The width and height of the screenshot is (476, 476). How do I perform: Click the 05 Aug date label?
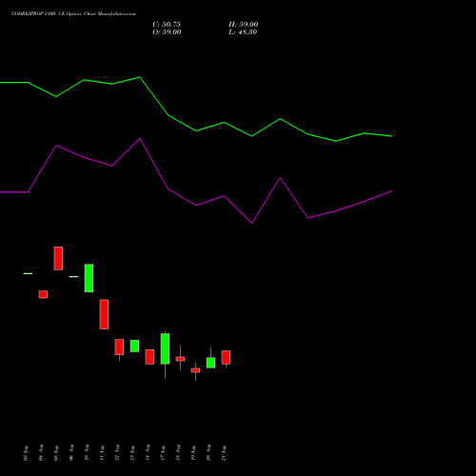click(56, 453)
